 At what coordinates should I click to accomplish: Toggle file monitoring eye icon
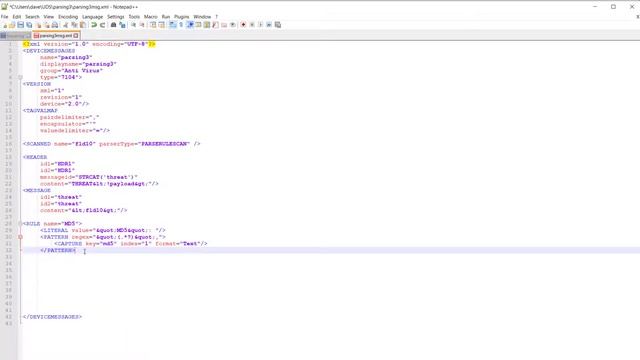[233, 25]
